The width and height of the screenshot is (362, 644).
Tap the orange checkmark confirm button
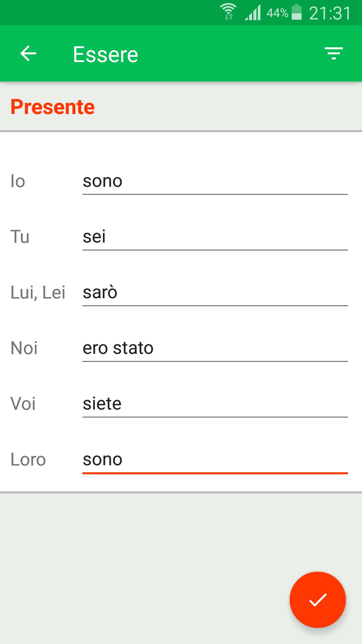click(317, 599)
